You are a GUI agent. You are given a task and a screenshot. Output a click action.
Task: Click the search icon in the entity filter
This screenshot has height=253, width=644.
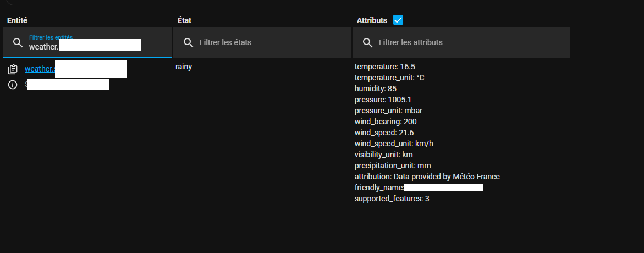click(18, 43)
